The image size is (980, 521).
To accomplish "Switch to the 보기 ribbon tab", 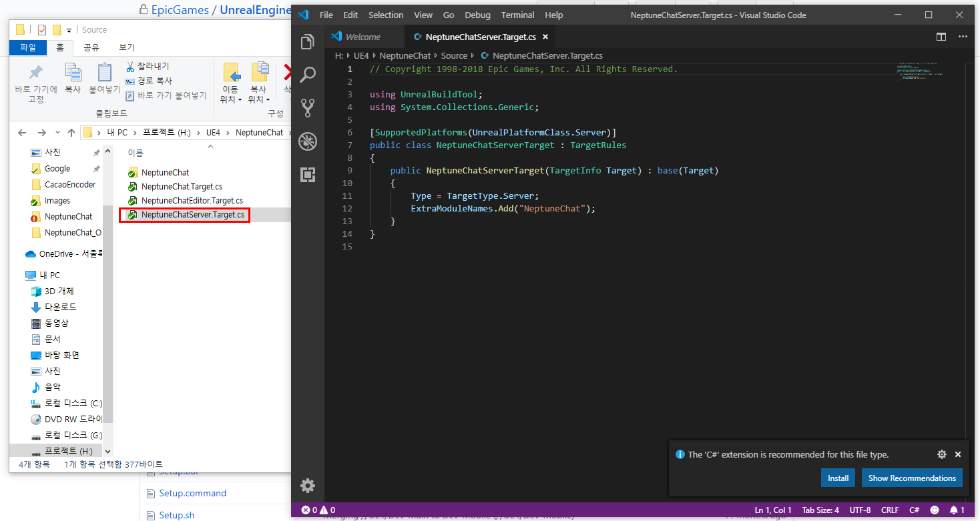I will coord(126,47).
